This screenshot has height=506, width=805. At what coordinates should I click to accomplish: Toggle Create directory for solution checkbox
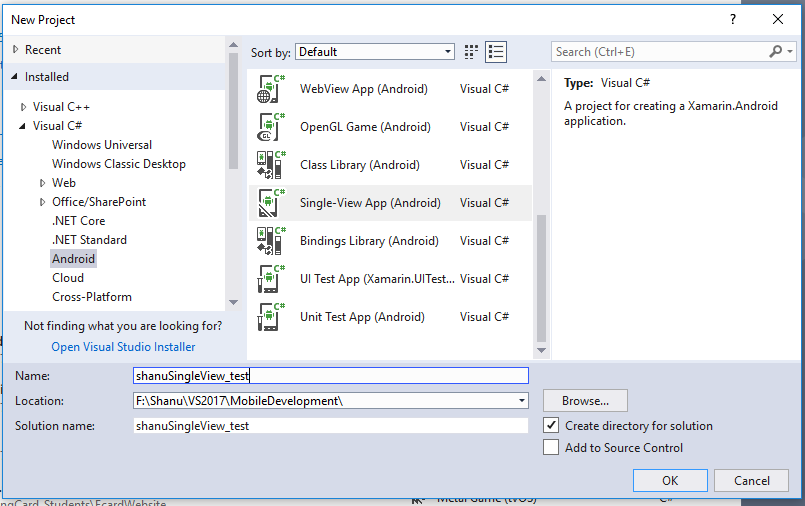551,425
